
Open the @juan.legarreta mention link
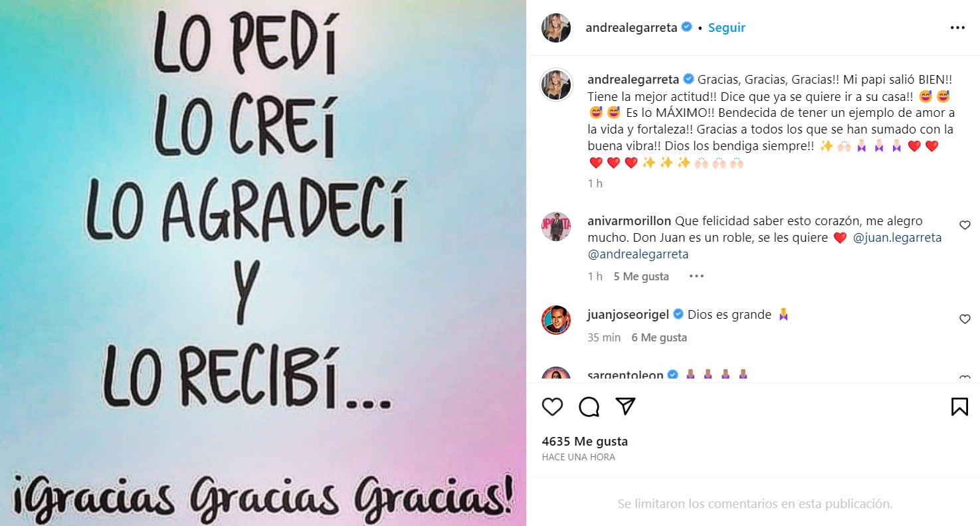tap(898, 238)
